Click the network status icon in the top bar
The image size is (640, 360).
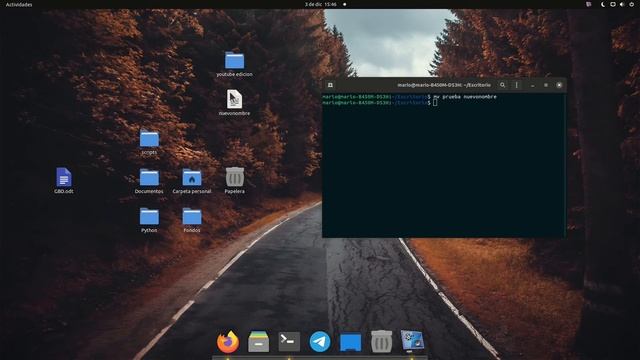(613, 4)
